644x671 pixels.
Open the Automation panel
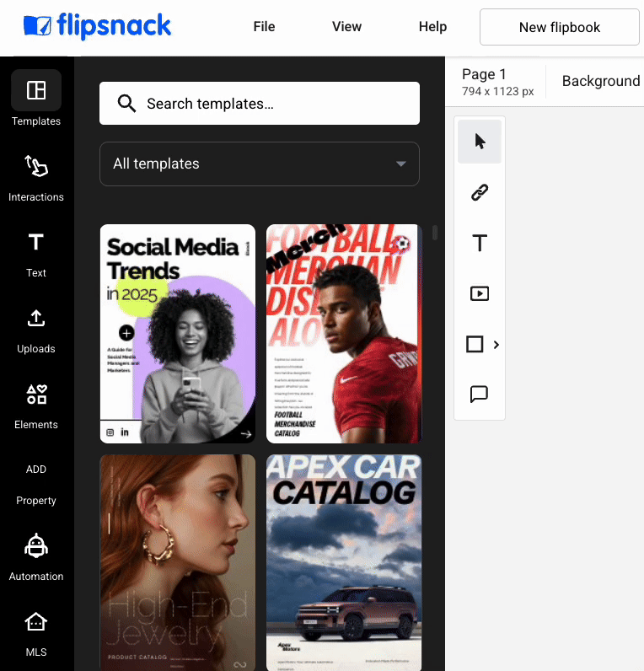(36, 558)
